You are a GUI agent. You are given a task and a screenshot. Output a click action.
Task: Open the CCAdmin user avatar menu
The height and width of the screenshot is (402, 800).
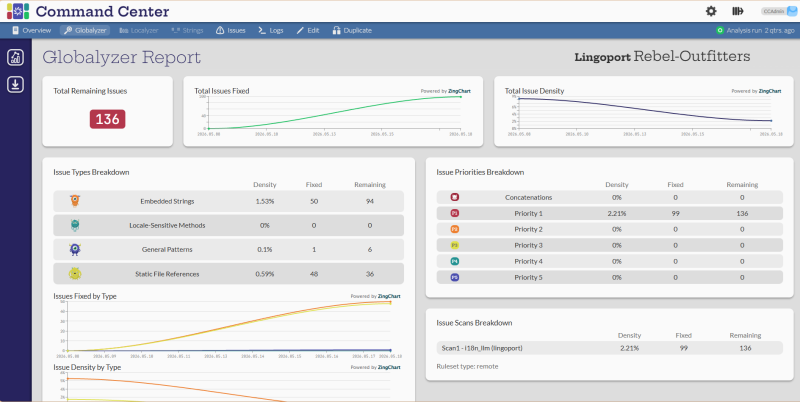coord(791,11)
